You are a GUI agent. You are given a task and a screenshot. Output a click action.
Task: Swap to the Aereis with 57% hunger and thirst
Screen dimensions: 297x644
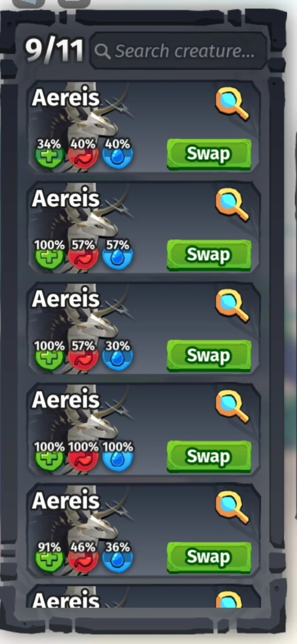tap(209, 255)
